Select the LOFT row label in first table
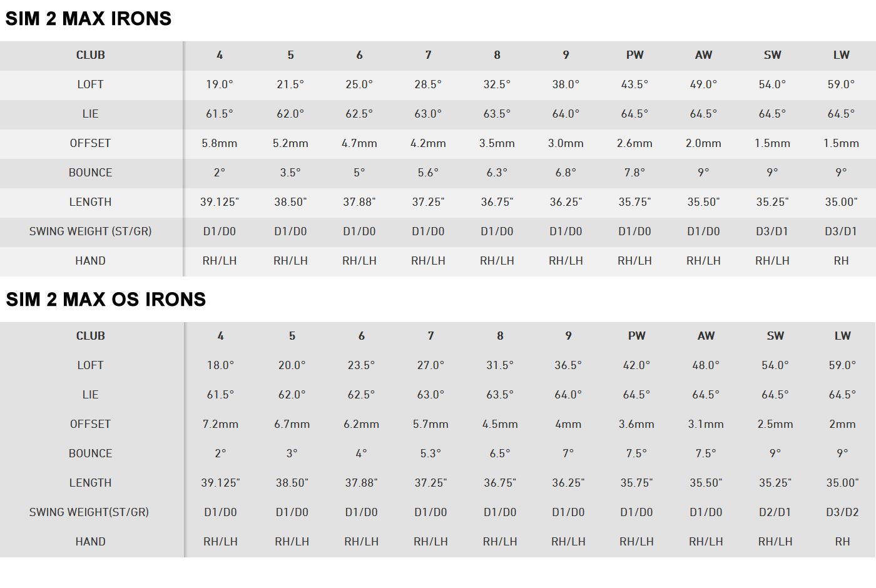Screen dimensions: 876x588 coord(90,84)
